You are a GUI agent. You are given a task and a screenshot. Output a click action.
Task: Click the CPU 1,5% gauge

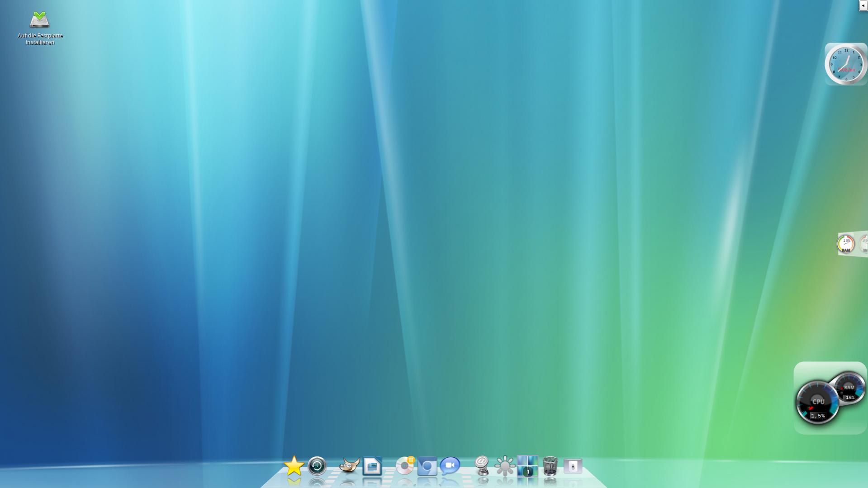817,403
